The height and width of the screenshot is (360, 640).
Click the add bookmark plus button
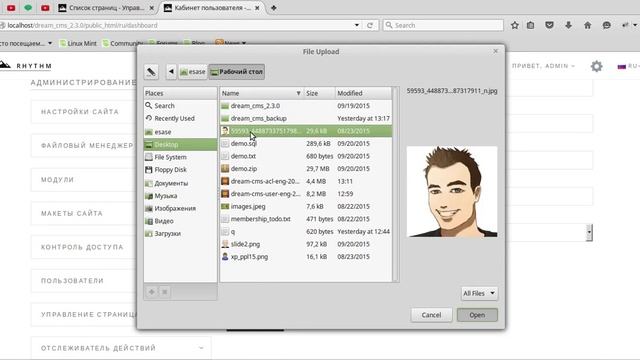tap(151, 292)
